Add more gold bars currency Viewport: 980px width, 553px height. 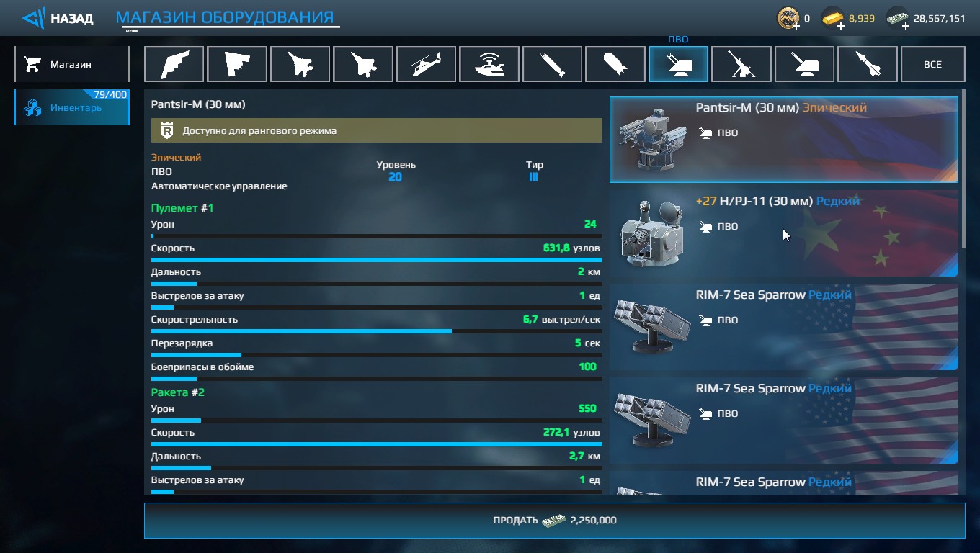pos(841,26)
